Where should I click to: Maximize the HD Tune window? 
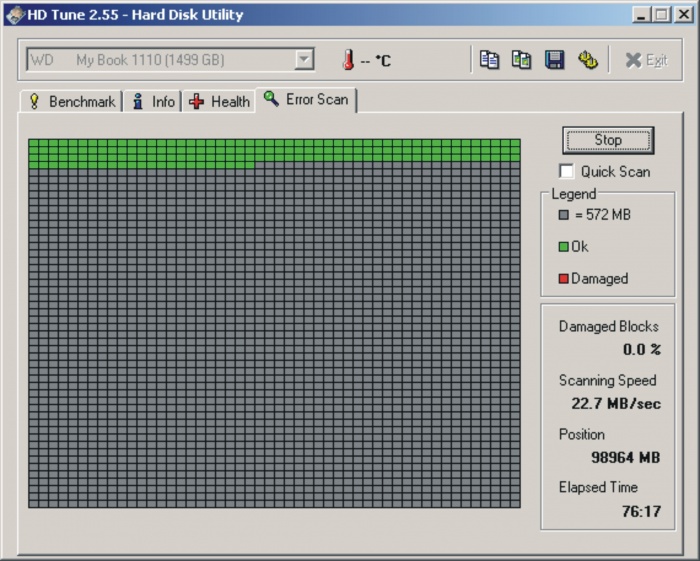pyautogui.click(x=662, y=15)
